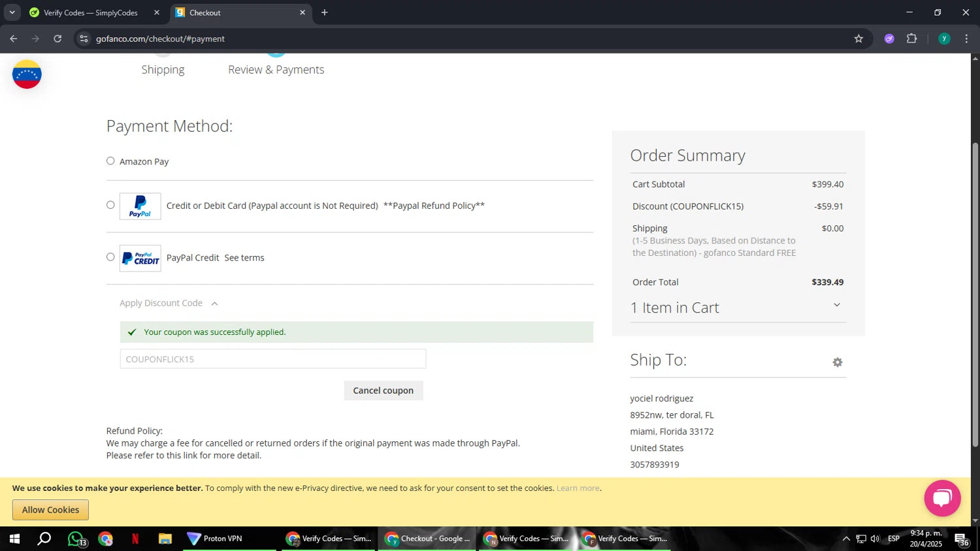This screenshot has height=551, width=980.
Task: Select PayPal Credit or Debit Card option
Action: tap(110, 205)
